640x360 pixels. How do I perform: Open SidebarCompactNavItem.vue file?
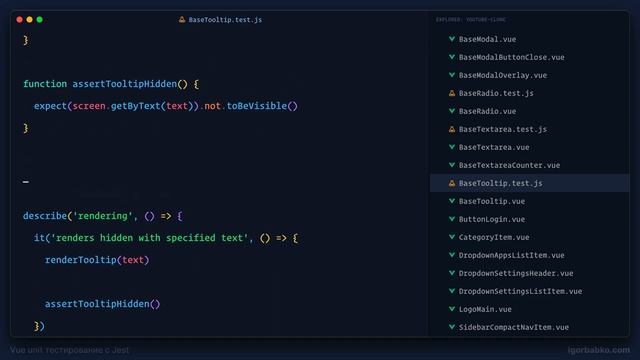point(513,327)
